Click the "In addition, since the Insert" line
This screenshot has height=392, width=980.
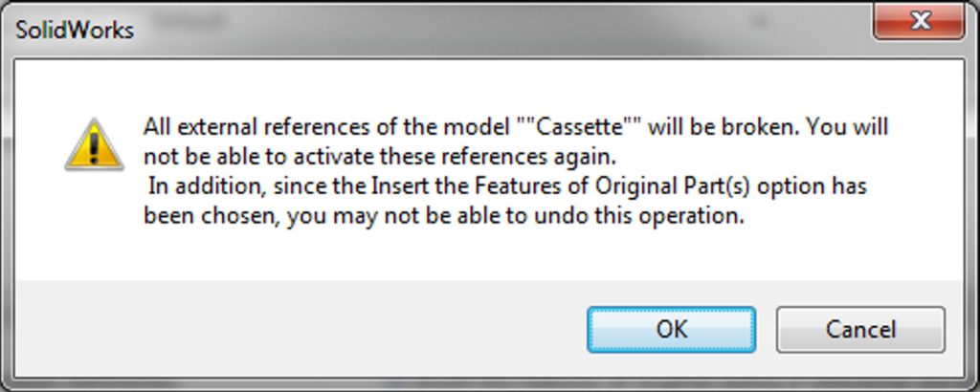click(x=507, y=186)
